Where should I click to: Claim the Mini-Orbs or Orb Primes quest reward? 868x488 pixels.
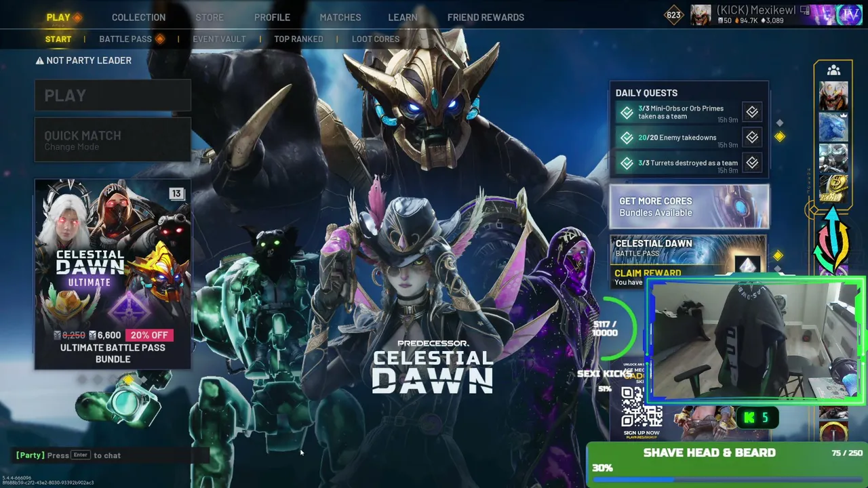click(752, 112)
